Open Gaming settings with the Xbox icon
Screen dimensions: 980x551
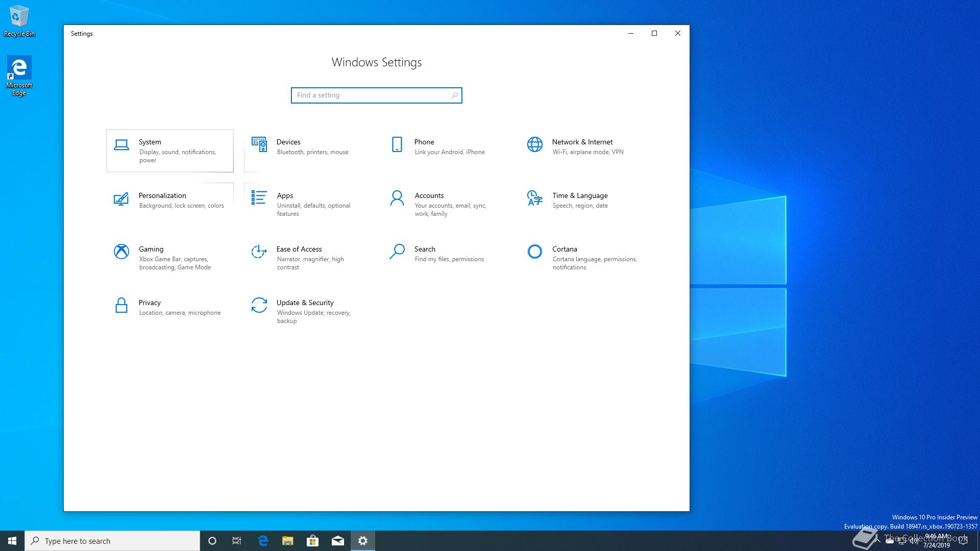170,258
